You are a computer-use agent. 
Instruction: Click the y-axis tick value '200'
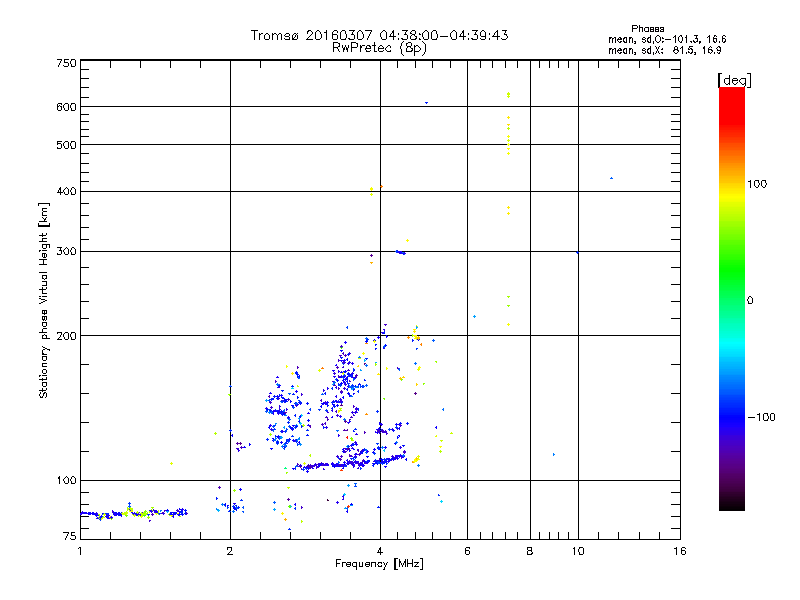pyautogui.click(x=66, y=336)
